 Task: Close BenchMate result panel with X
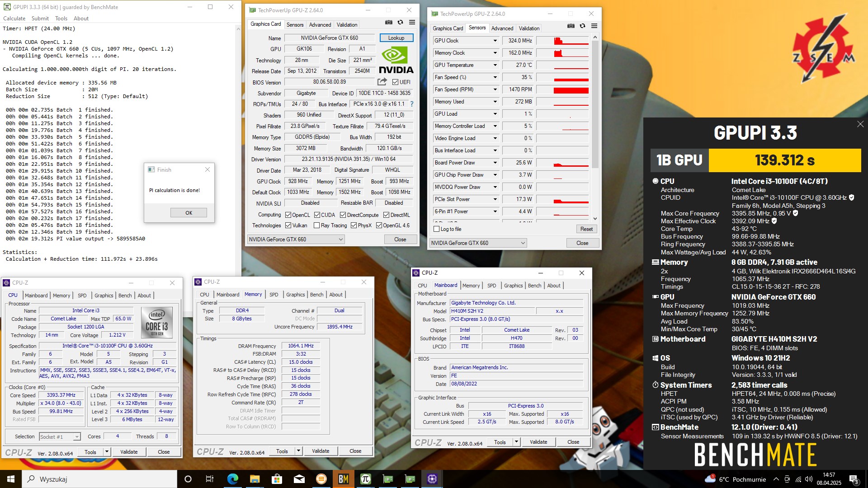click(x=860, y=124)
